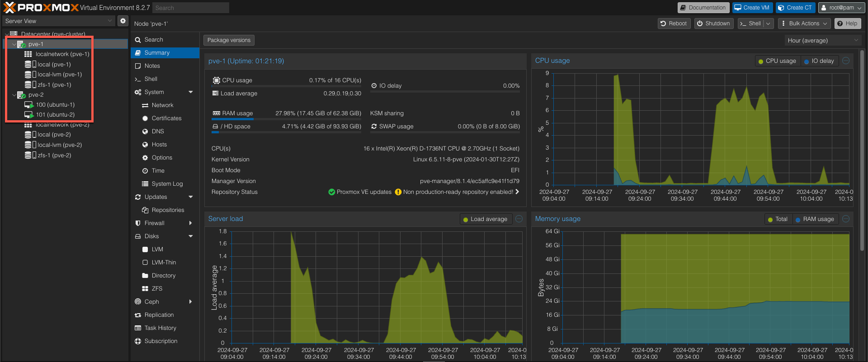Screen dimensions: 868x362
Task: Open the LVM disks menu item
Action: coord(165,249)
